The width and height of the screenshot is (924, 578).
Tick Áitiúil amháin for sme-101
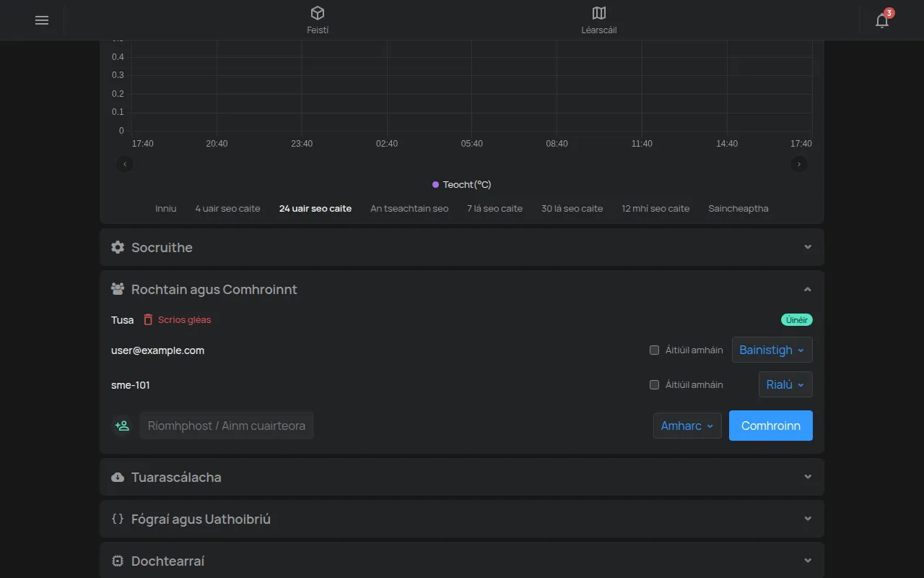pos(654,385)
